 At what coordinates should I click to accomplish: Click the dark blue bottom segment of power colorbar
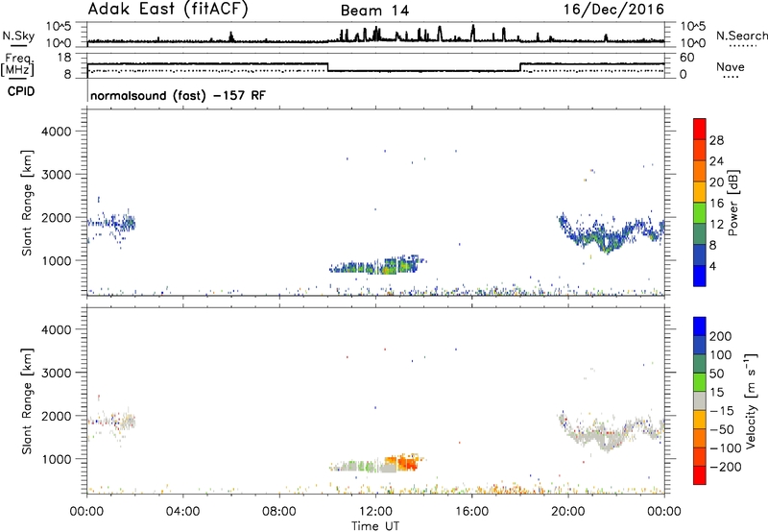click(x=700, y=276)
